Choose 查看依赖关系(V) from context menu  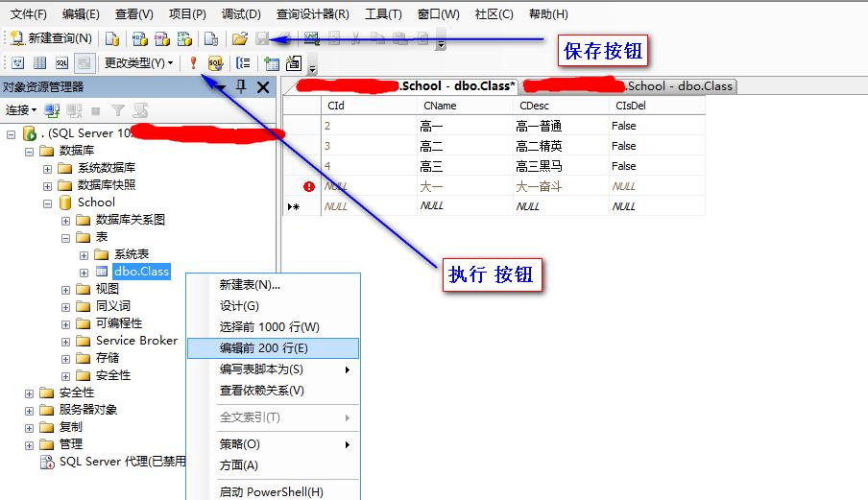274,391
